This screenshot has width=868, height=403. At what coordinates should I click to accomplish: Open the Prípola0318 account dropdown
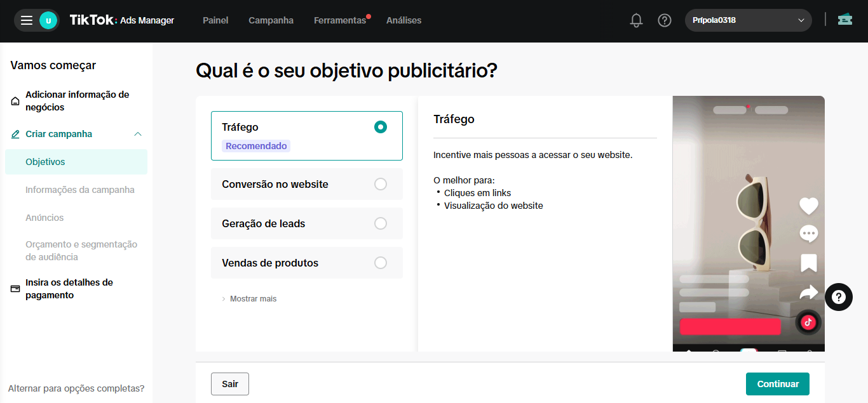coord(748,20)
